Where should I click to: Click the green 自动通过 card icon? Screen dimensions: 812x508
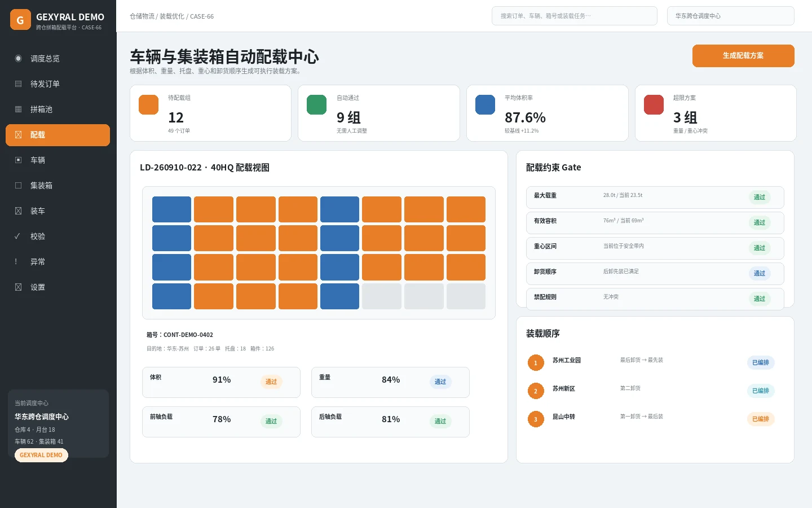click(x=316, y=104)
